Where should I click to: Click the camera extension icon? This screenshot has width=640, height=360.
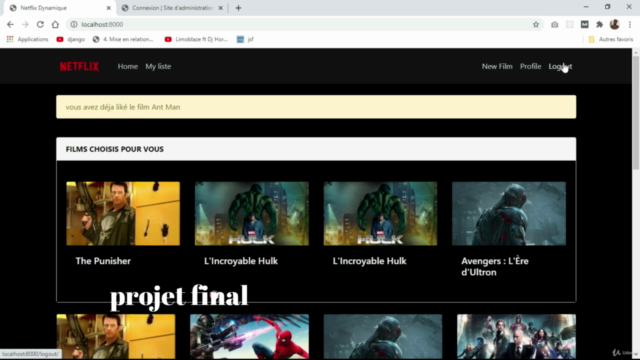click(554, 24)
